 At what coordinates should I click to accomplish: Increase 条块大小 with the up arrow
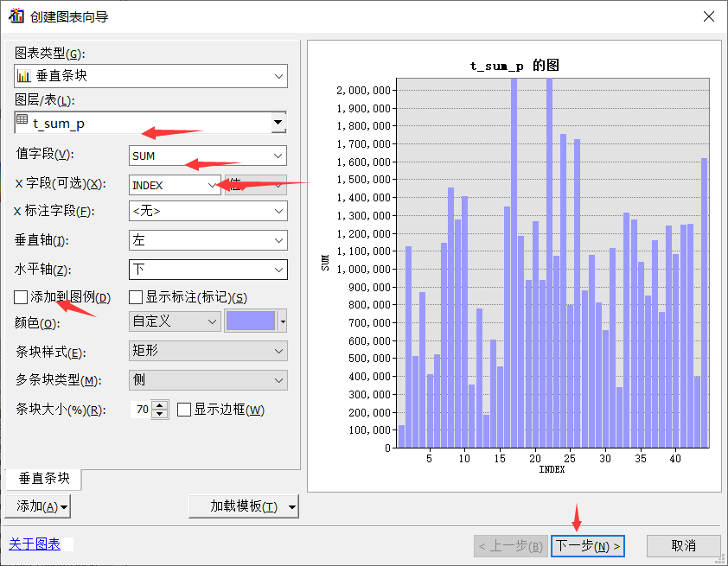point(160,405)
